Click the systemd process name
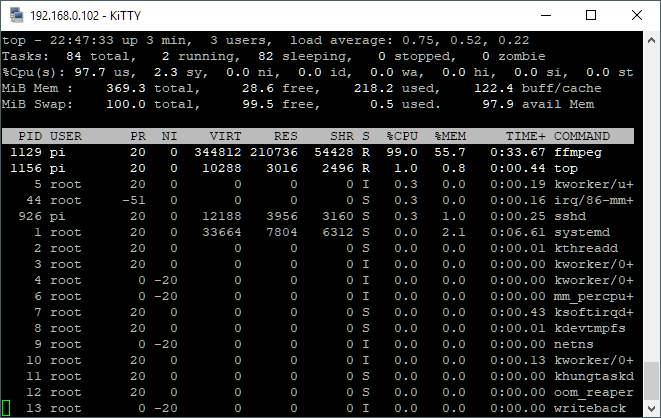This screenshot has width=661, height=418. 582,232
